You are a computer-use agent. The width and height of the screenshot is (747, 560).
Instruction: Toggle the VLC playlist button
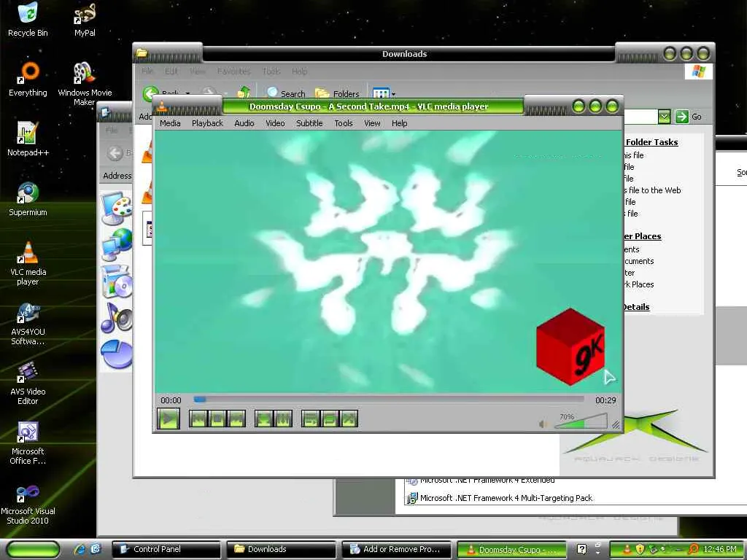(x=311, y=419)
